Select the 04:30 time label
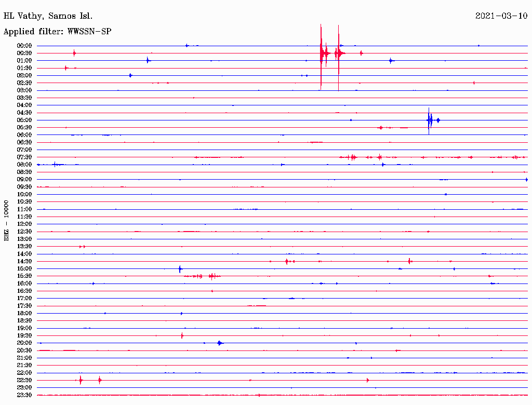 coord(24,113)
